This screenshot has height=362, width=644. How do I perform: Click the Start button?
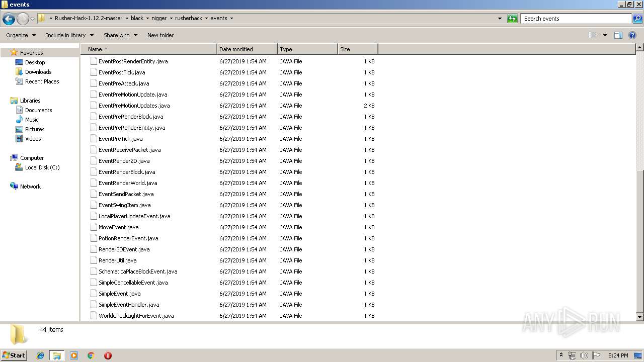14,355
